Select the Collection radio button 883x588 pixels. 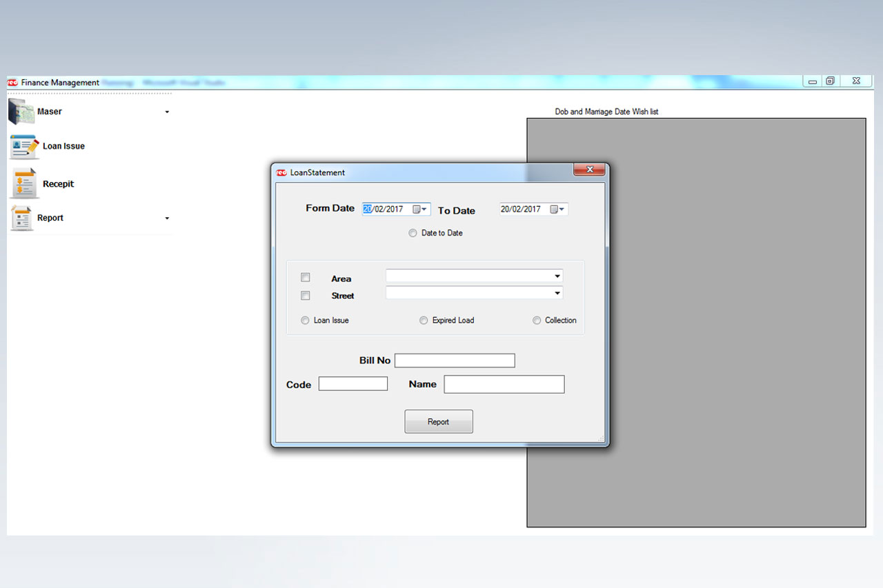(x=537, y=321)
